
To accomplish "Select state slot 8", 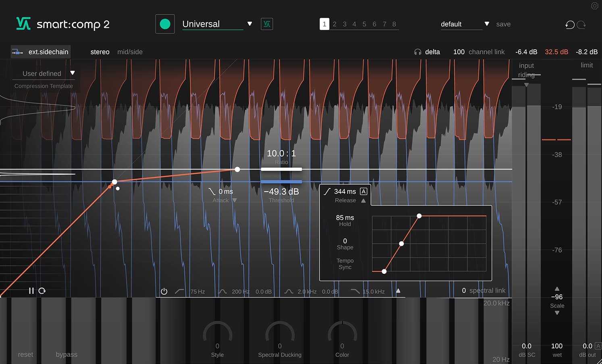I will click(394, 24).
